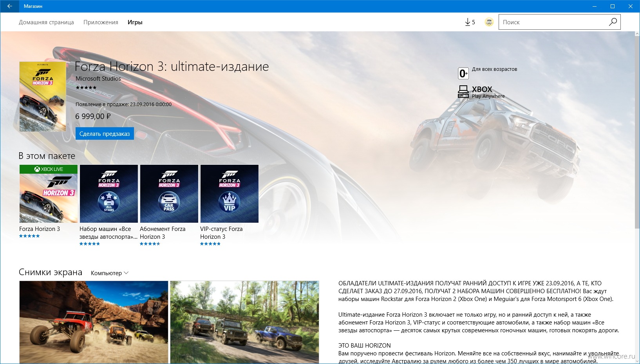Viewport: 640px width, 364px height.
Task: Open the Forza Horizon 3 title link
Action: pyautogui.click(x=40, y=229)
